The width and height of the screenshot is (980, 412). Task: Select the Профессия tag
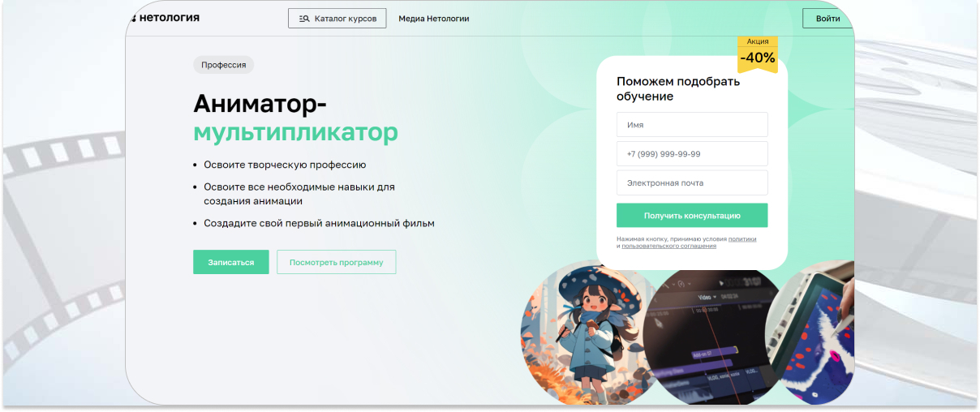tap(223, 65)
